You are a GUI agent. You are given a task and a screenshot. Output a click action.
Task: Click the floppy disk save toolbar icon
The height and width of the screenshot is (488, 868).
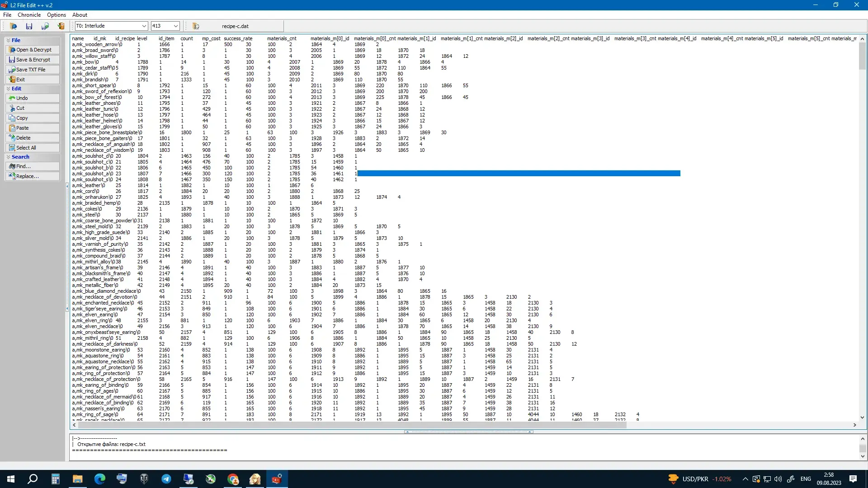(x=29, y=26)
